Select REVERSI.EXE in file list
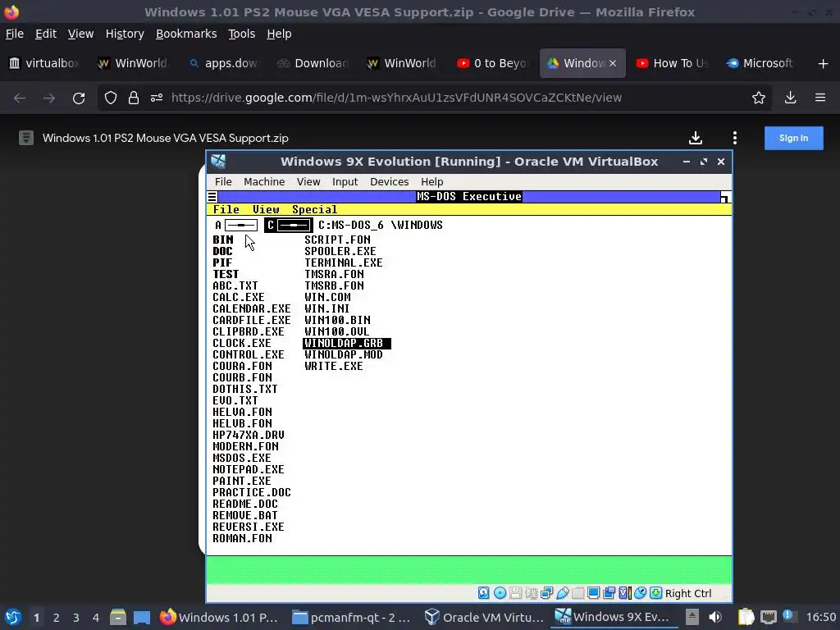Image resolution: width=840 pixels, height=630 pixels. point(249,527)
